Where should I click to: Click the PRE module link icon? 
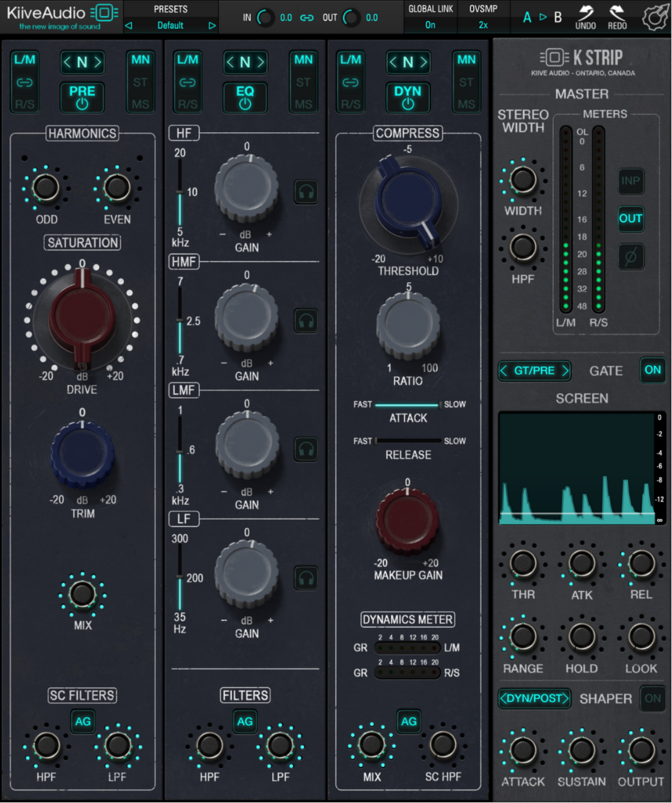(x=24, y=82)
